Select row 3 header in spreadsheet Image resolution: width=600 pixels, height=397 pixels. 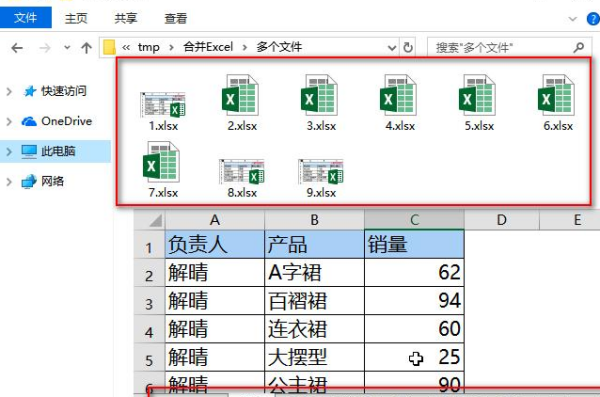[x=149, y=301]
